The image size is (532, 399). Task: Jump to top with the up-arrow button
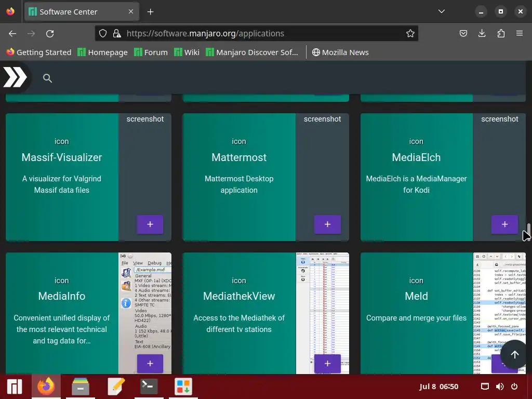(515, 354)
